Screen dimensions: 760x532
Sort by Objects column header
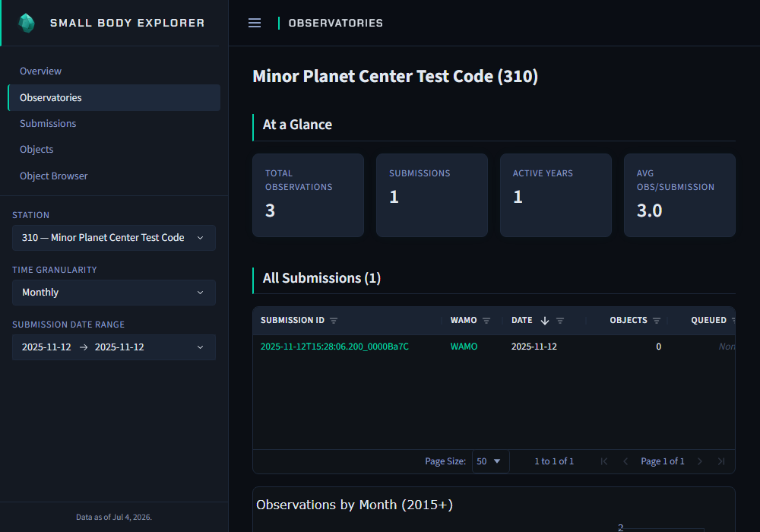(x=629, y=320)
